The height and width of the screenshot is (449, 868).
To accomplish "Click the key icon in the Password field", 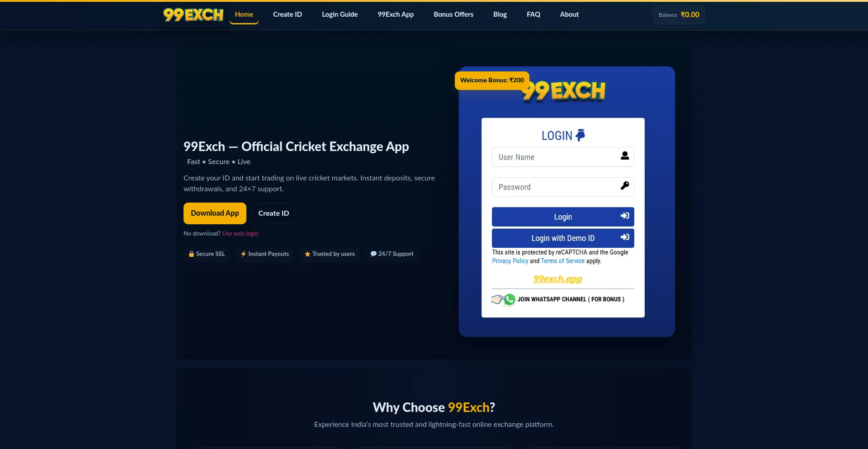I will 625,185.
